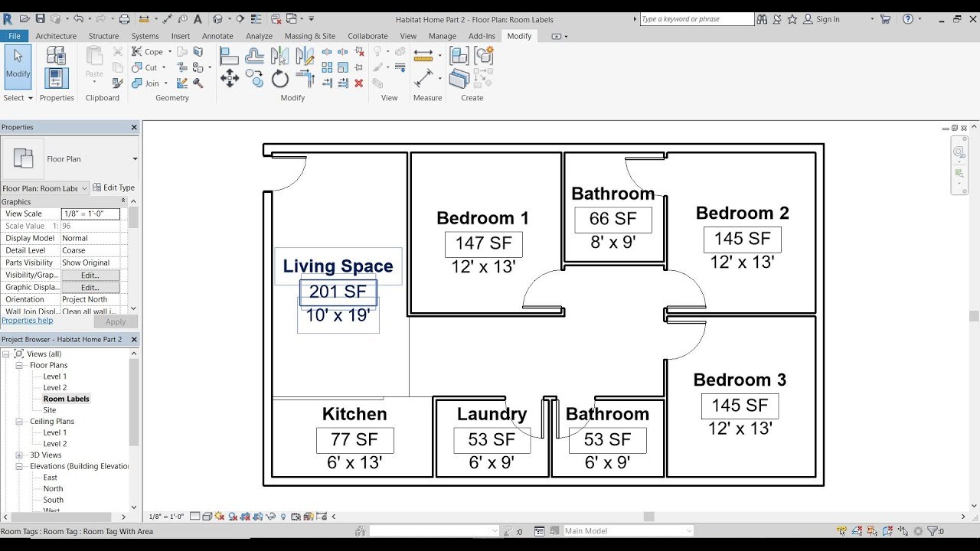
Task: Open the File menu
Action: [x=15, y=36]
